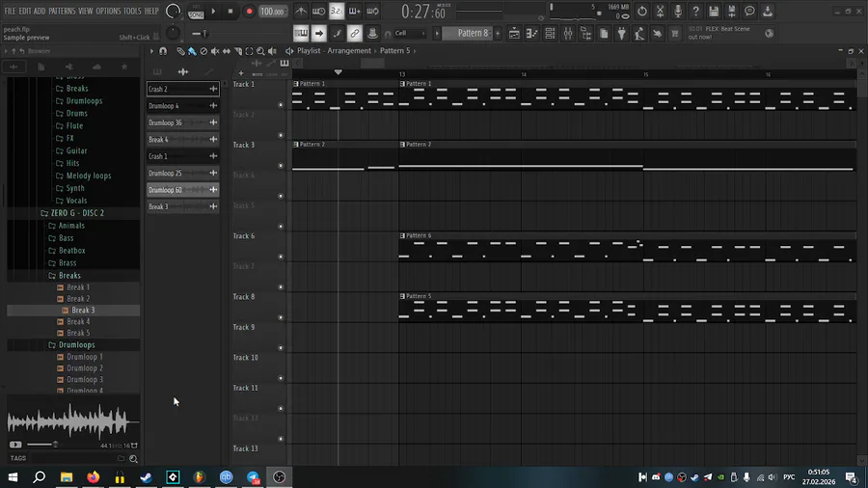Open the content library cart
Screen dimensions: 868x488
tap(675, 33)
